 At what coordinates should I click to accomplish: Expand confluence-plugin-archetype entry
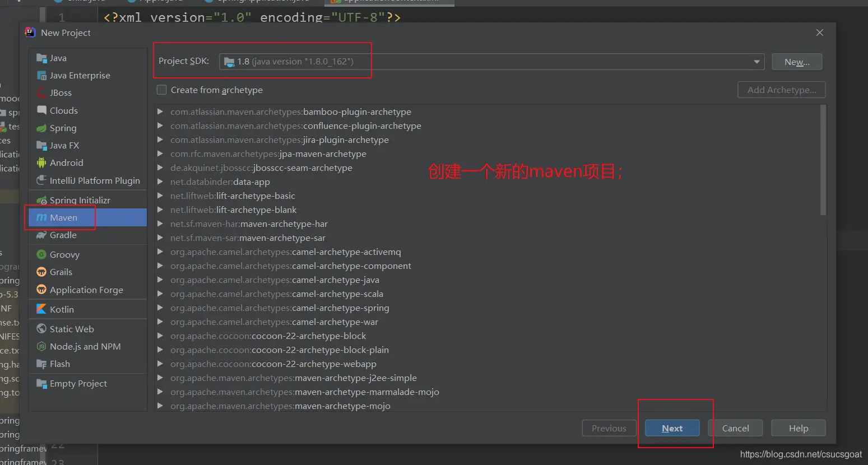pyautogui.click(x=160, y=125)
